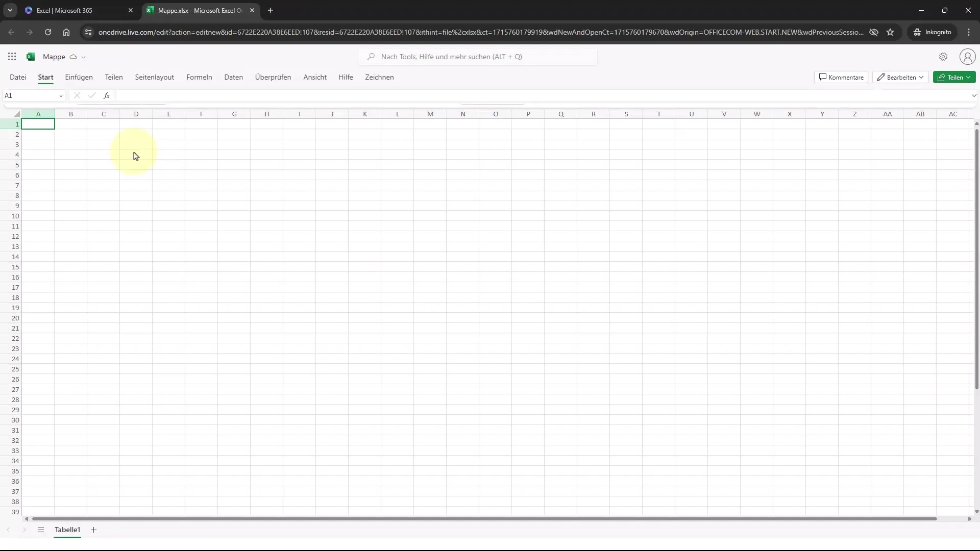This screenshot has width=980, height=551.
Task: Expand the Name Box dropdown arrow
Action: [x=61, y=96]
